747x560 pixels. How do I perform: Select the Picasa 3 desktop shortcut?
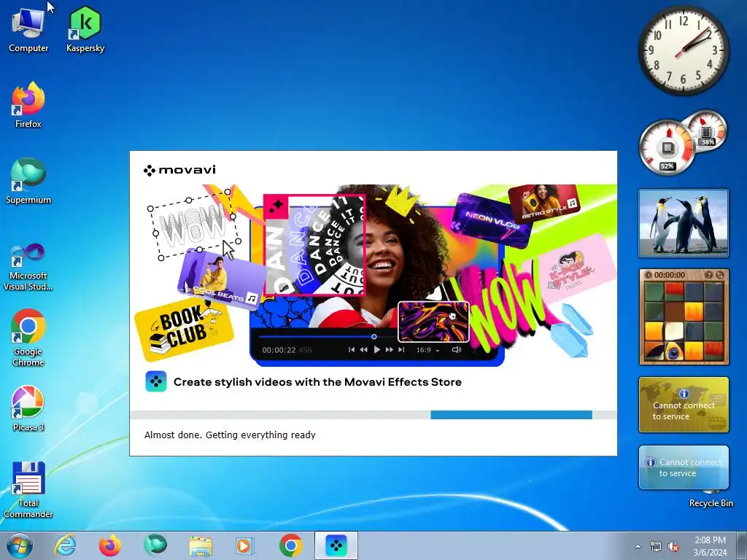pos(28,408)
